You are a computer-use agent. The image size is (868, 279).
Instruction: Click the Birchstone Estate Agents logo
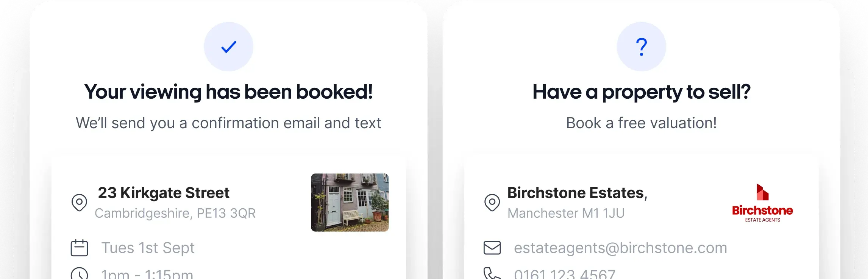click(762, 203)
